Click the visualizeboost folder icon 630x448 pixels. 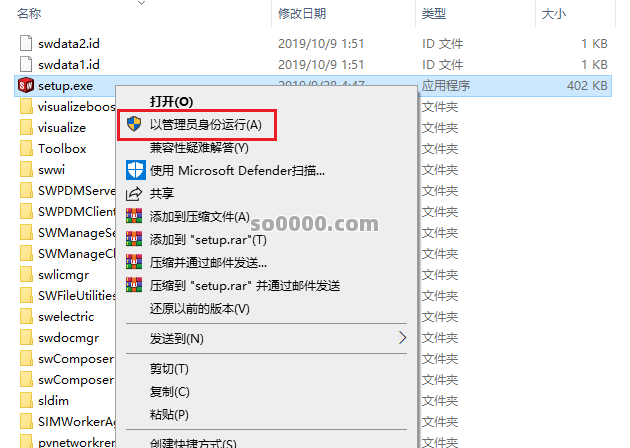tap(27, 106)
